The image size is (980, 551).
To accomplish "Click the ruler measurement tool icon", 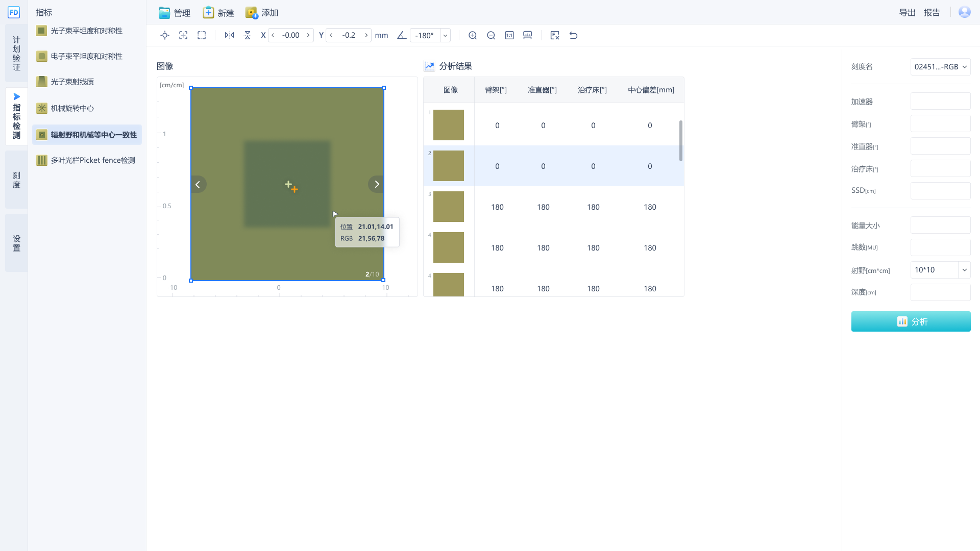I will [528, 35].
